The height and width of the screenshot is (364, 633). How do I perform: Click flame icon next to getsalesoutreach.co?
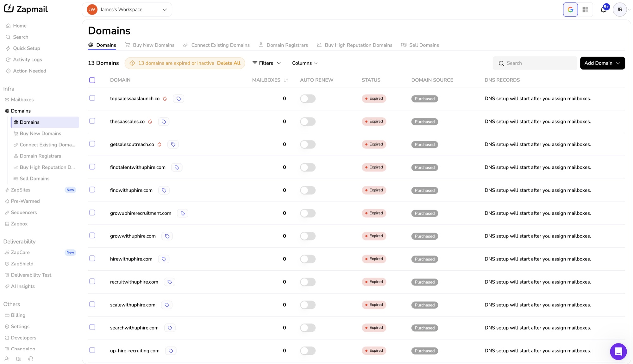160,144
